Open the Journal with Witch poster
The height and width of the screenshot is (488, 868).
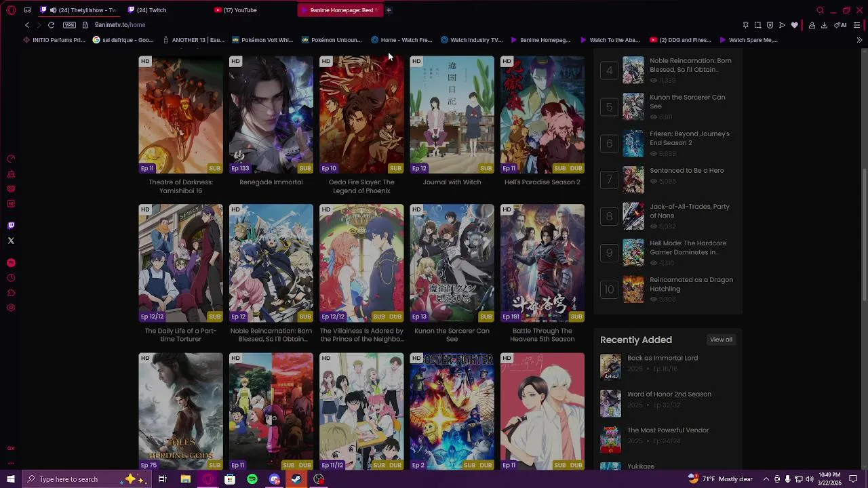click(452, 115)
